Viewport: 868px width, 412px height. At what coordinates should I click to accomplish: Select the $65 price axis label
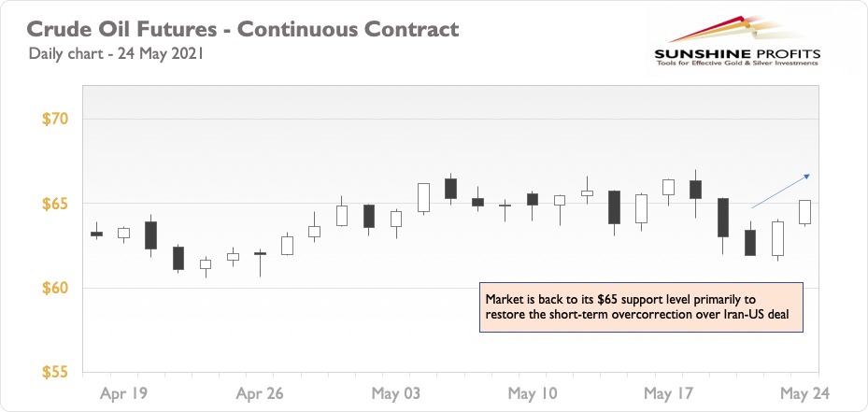pyautogui.click(x=54, y=204)
